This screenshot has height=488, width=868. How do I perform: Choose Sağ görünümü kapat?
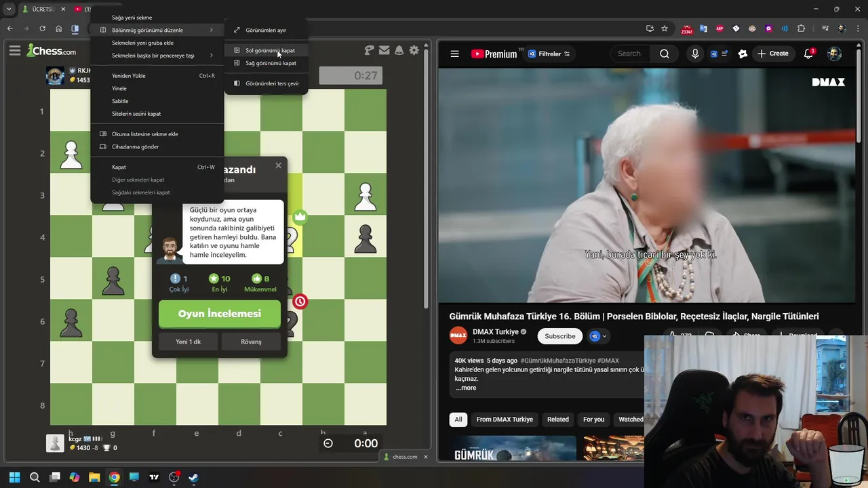pyautogui.click(x=266, y=63)
